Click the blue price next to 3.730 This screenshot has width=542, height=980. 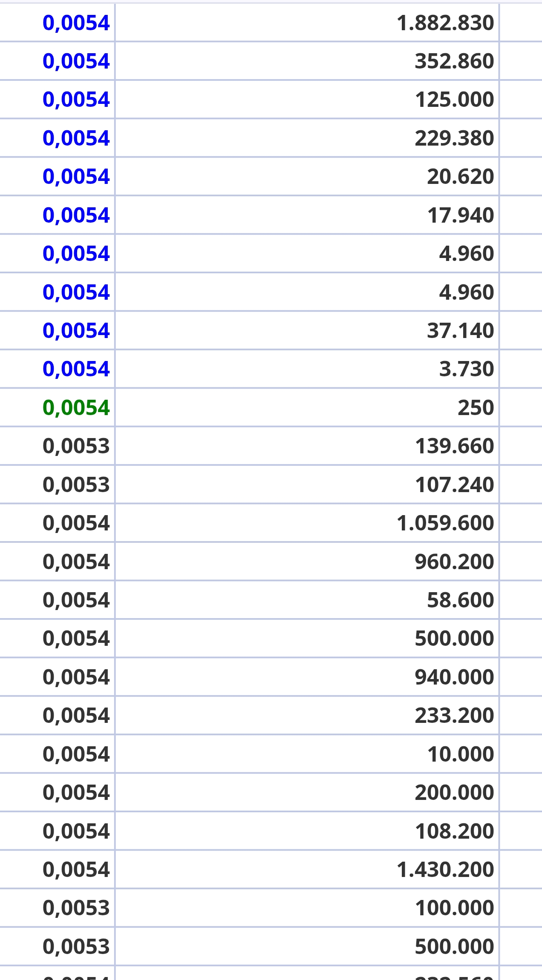click(76, 369)
